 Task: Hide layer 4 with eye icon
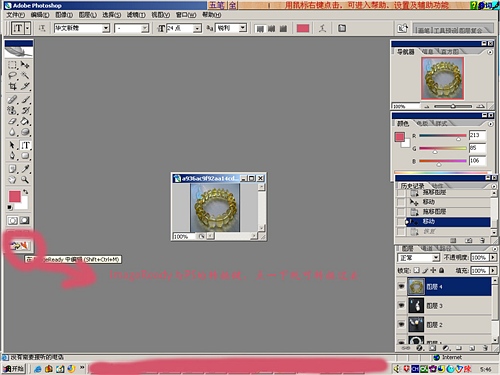pos(401,287)
